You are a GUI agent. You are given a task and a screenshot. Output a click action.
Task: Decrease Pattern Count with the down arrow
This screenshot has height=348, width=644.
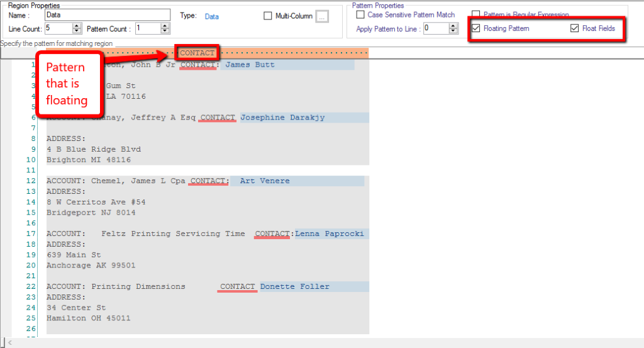coord(165,31)
